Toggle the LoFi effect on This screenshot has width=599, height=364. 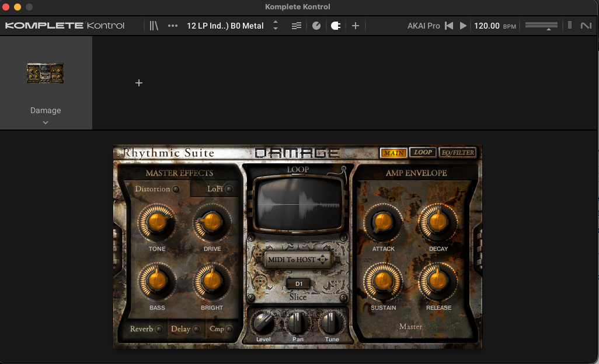pos(229,189)
